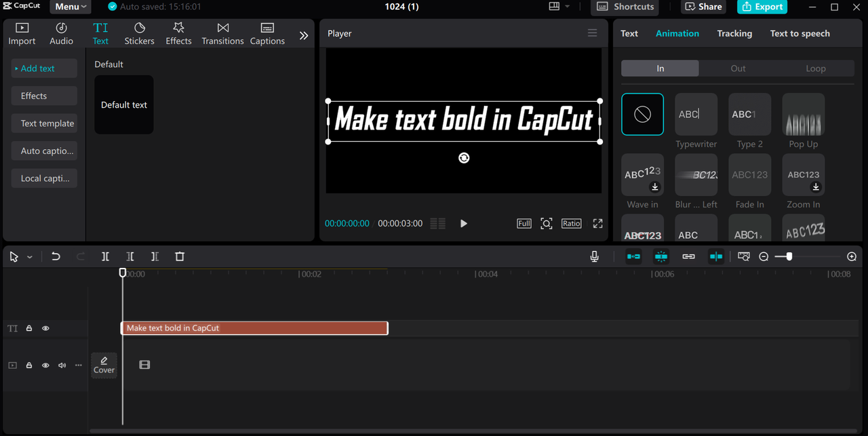Click the Export button
Screen dimensions: 868x436
[x=762, y=7]
